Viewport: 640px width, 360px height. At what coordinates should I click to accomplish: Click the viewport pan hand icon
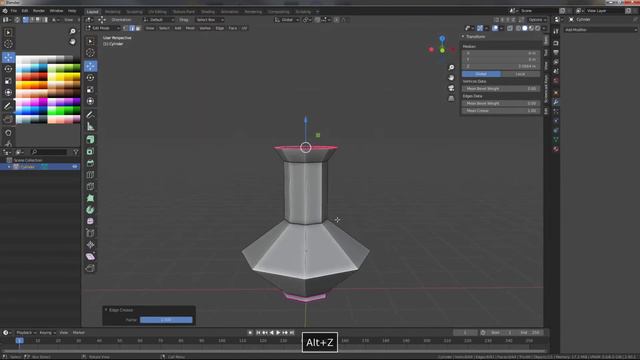click(x=451, y=78)
